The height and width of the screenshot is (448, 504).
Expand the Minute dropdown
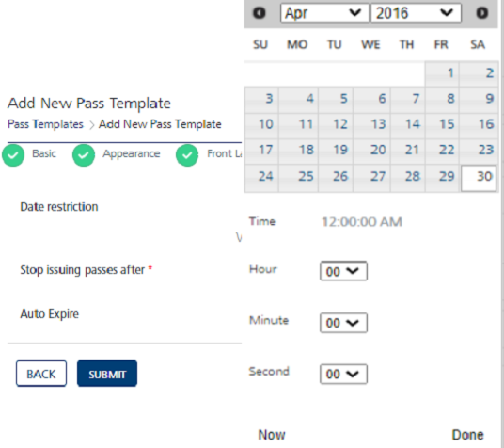[x=343, y=323]
